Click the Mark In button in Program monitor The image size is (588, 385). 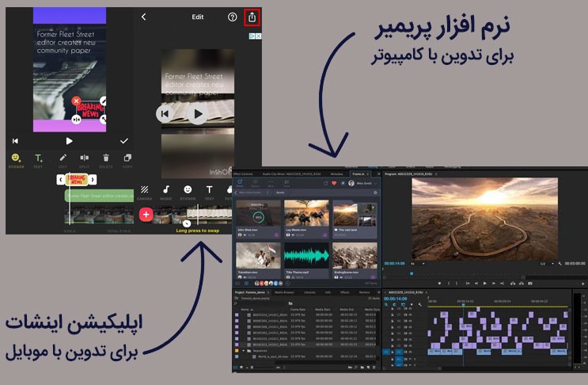pos(449,284)
